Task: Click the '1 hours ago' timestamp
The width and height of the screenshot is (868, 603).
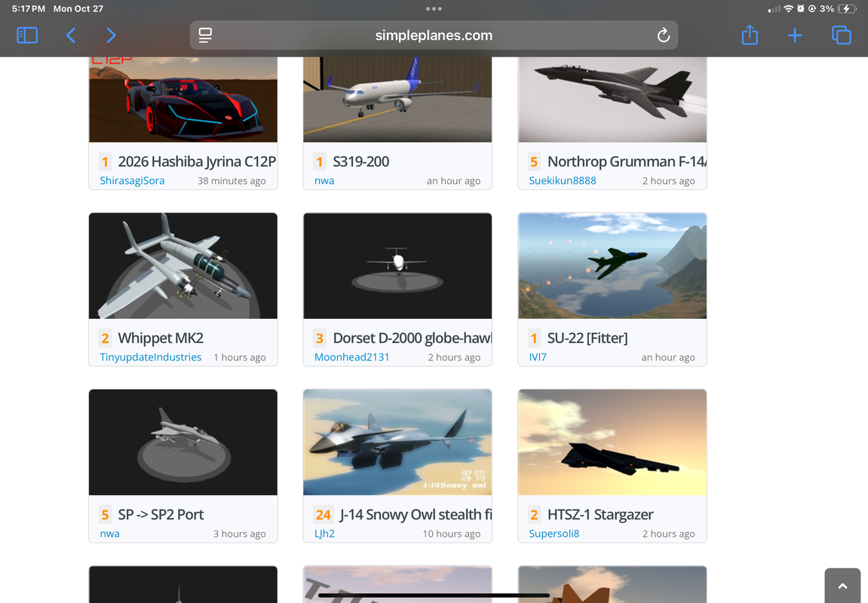Action: pos(240,357)
